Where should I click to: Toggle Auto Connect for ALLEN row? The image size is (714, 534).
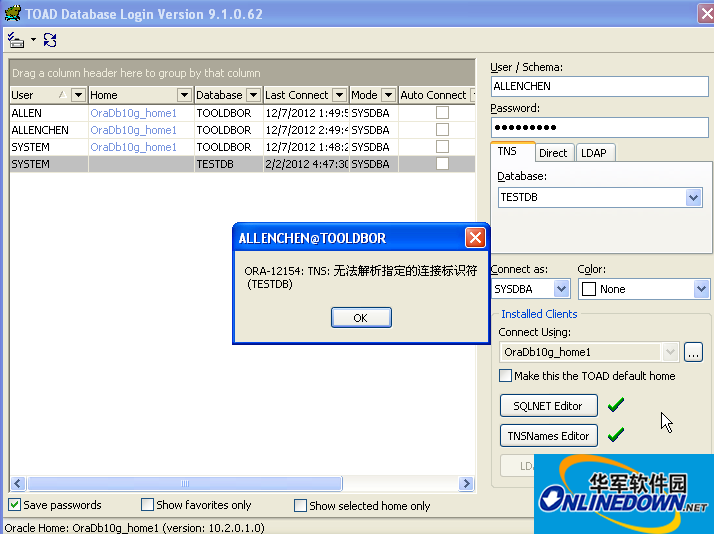pyautogui.click(x=442, y=112)
